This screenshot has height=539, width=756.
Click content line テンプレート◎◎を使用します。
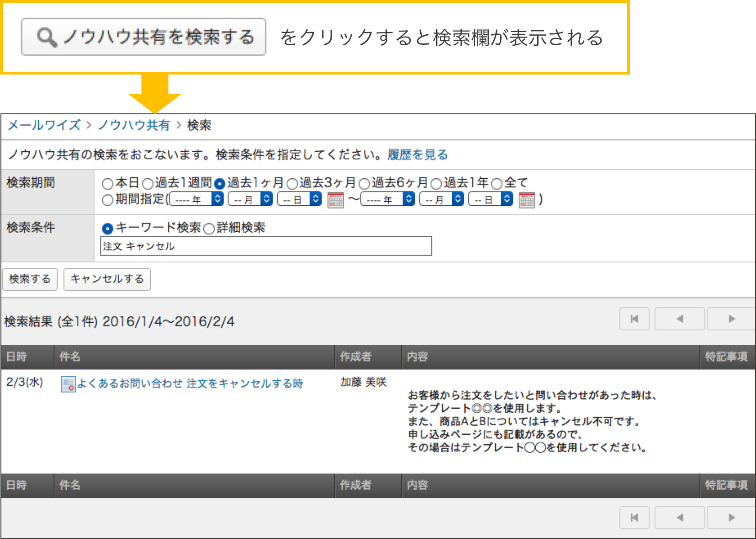tap(485, 408)
